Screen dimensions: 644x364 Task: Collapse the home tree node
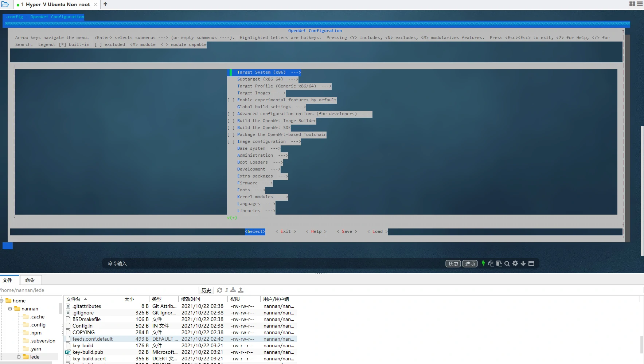pos(2,301)
